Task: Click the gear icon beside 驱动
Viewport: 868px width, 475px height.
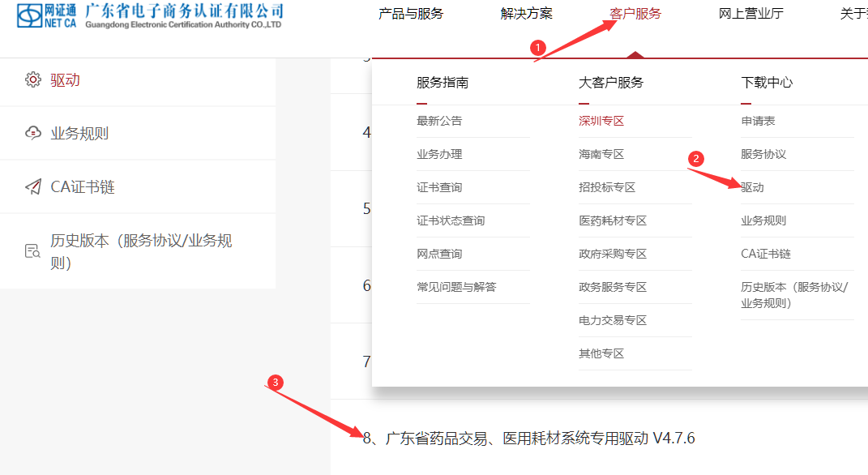Action: [33, 79]
